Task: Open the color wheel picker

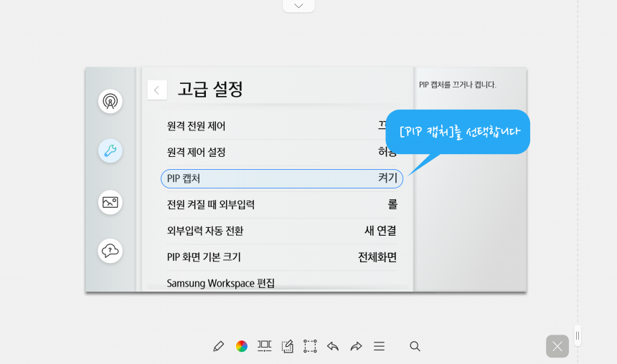Action: coord(242,346)
